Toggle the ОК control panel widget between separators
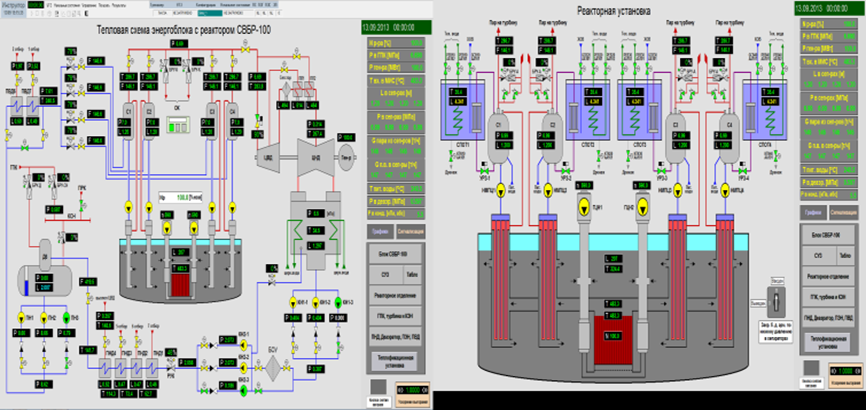 point(178,127)
